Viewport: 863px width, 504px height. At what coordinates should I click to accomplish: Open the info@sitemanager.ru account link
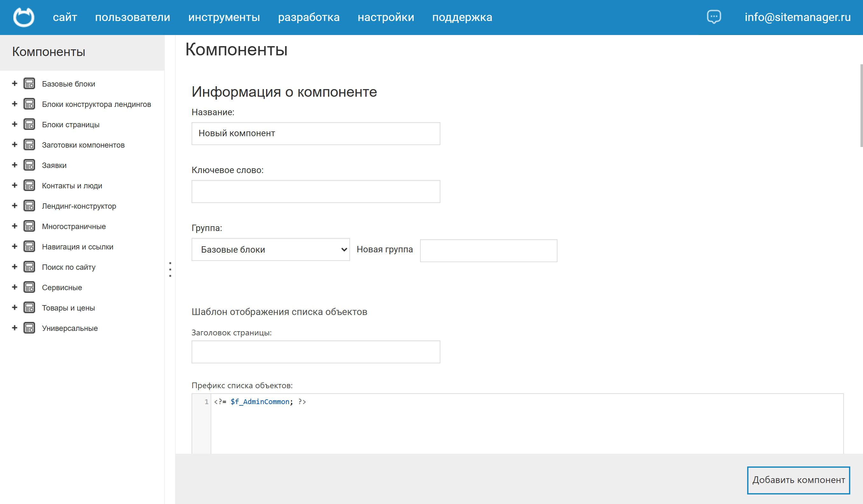(x=797, y=17)
